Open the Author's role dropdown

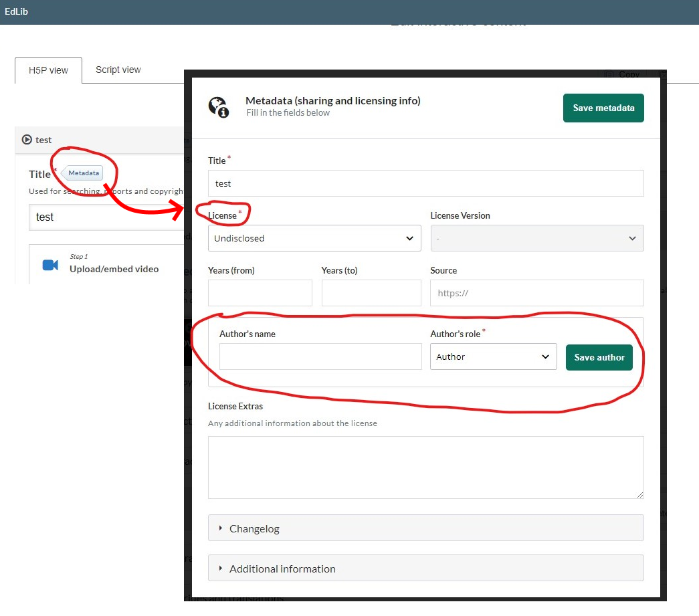[x=493, y=356]
